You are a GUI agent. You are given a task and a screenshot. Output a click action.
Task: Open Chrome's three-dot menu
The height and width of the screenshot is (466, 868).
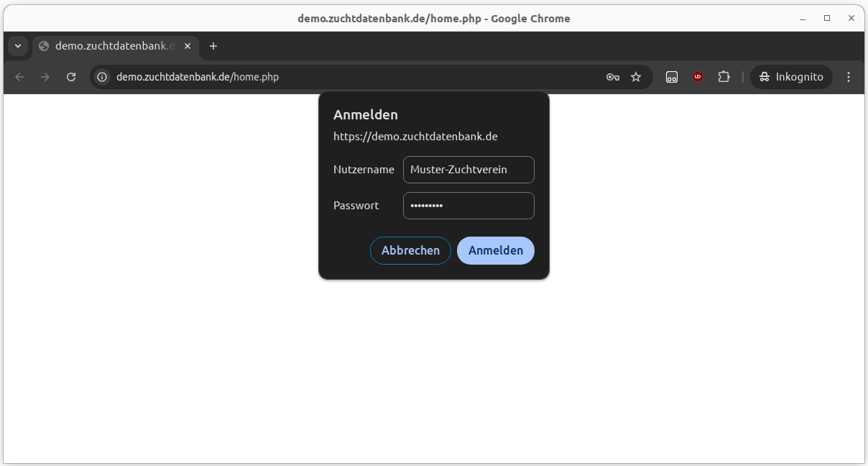(x=849, y=77)
